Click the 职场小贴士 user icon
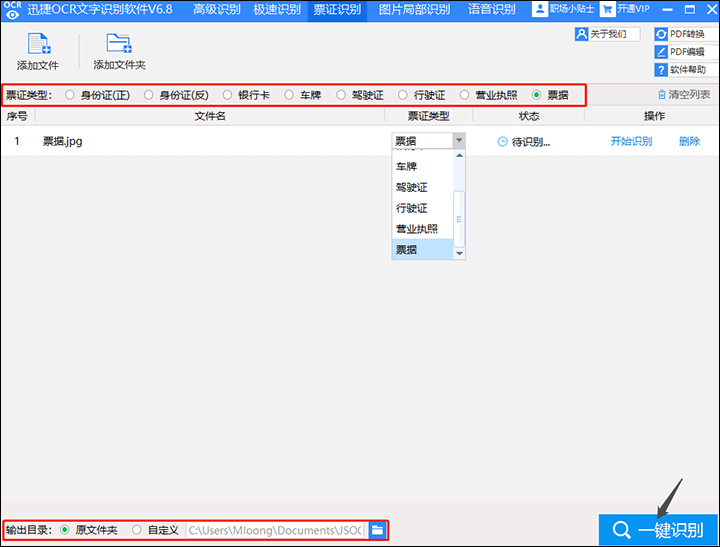720x547 pixels. point(540,9)
